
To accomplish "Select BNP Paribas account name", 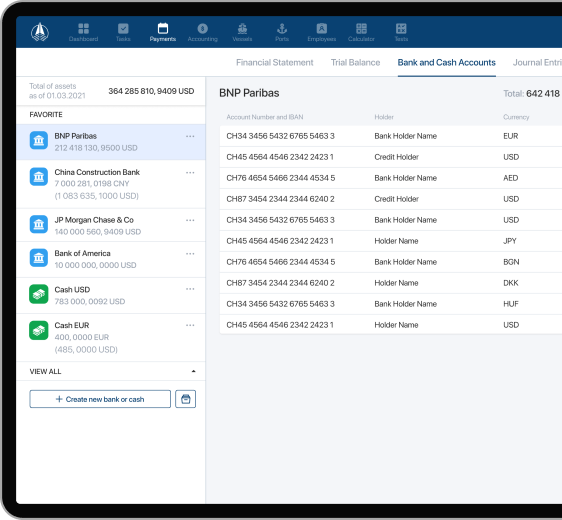I will 76,136.
